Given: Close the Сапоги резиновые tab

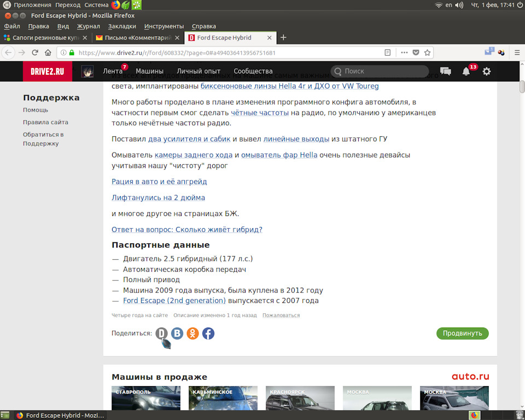Looking at the screenshot, I should tap(85, 38).
